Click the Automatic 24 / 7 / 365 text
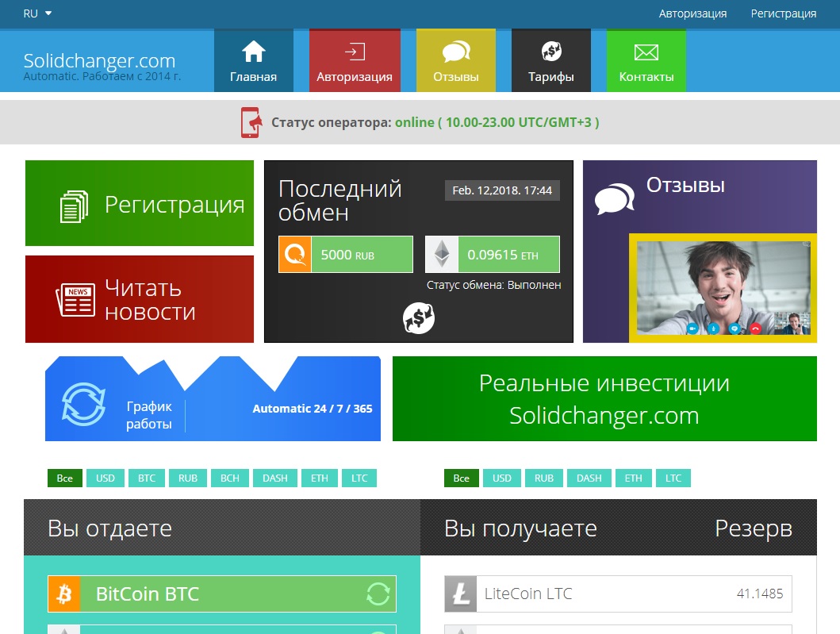 click(313, 409)
